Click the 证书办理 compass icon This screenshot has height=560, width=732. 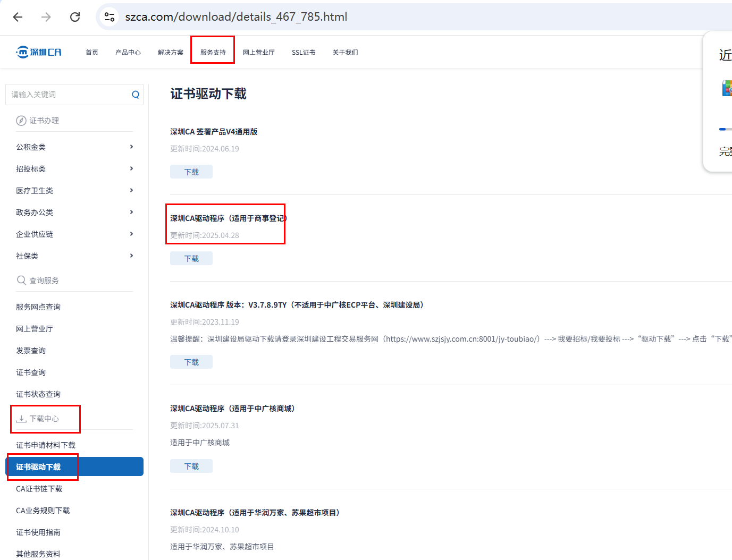[21, 121]
